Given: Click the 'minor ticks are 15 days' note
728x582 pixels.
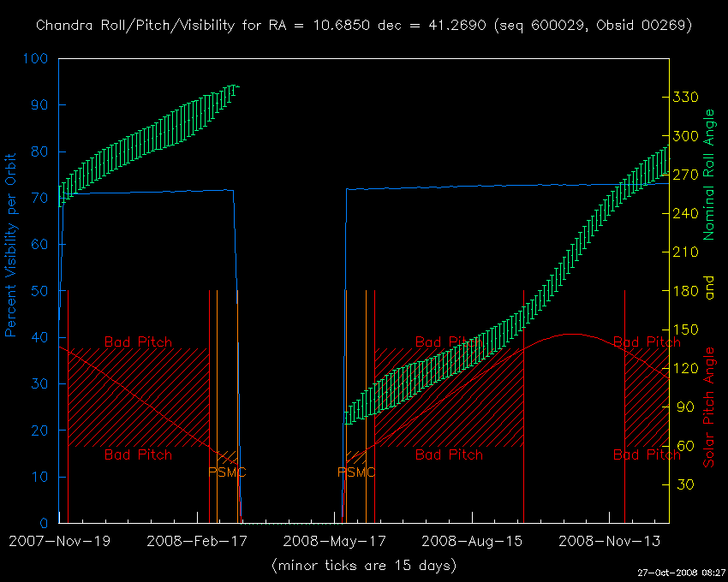Looking at the screenshot, I should (364, 565).
